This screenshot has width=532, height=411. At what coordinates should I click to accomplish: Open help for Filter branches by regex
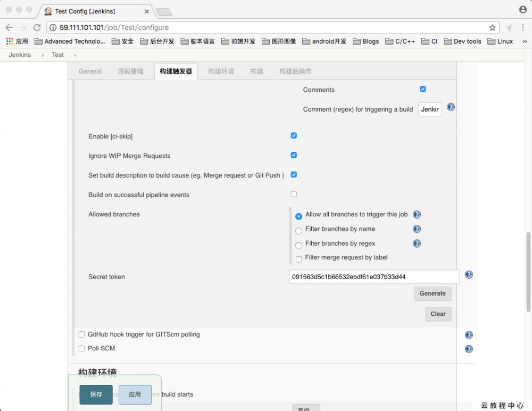(417, 243)
